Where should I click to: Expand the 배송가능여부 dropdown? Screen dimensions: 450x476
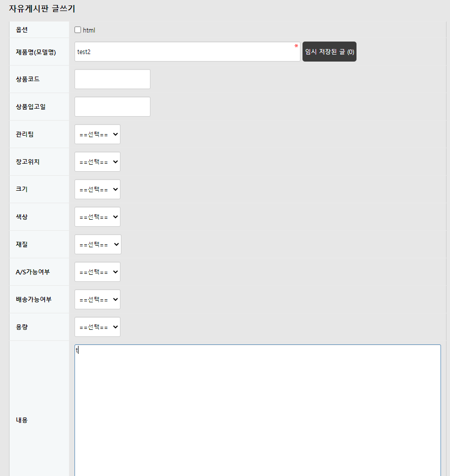click(x=97, y=299)
